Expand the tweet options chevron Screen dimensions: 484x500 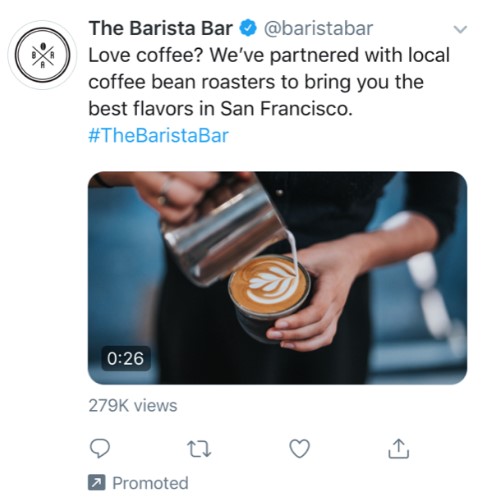(460, 29)
